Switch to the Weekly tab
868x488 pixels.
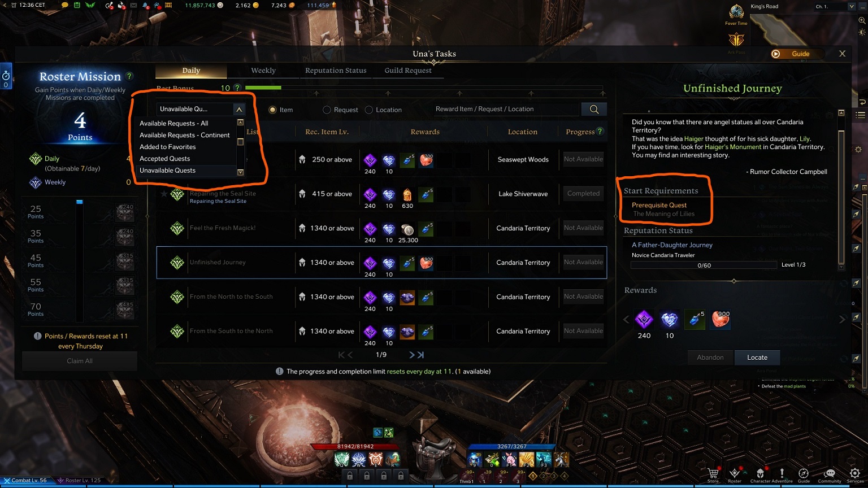(x=263, y=71)
